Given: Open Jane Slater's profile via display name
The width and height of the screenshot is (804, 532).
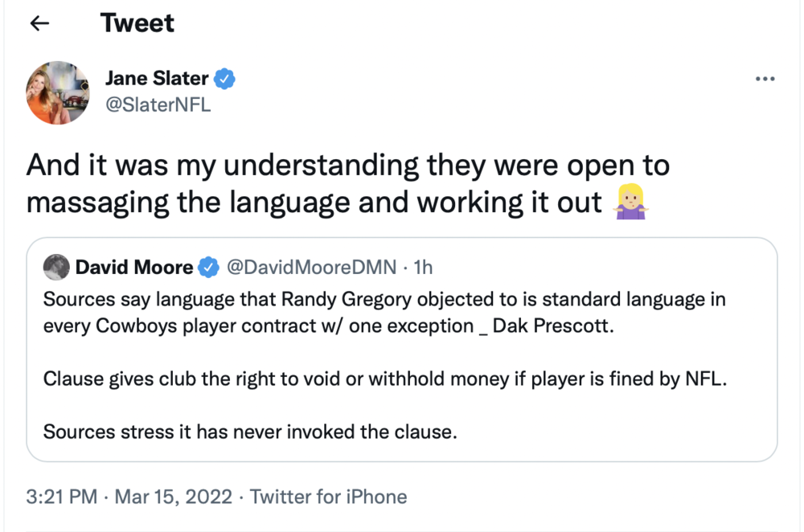Looking at the screenshot, I should 157,79.
